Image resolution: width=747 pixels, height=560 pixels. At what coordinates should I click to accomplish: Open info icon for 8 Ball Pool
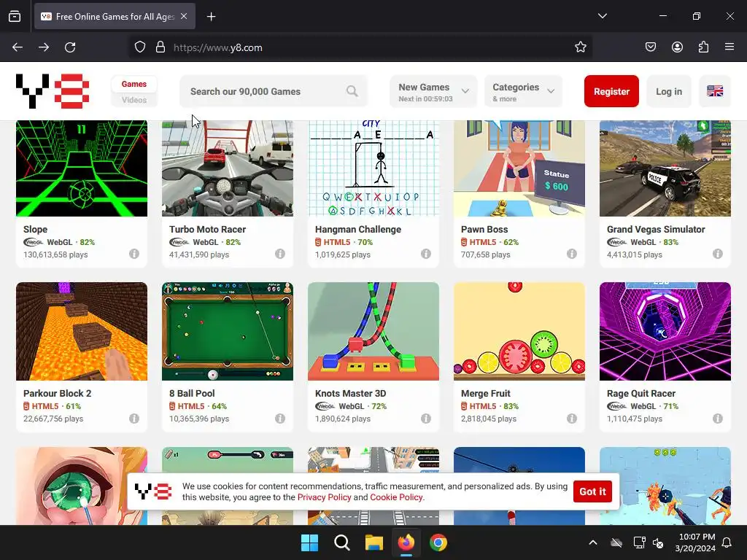point(280,418)
